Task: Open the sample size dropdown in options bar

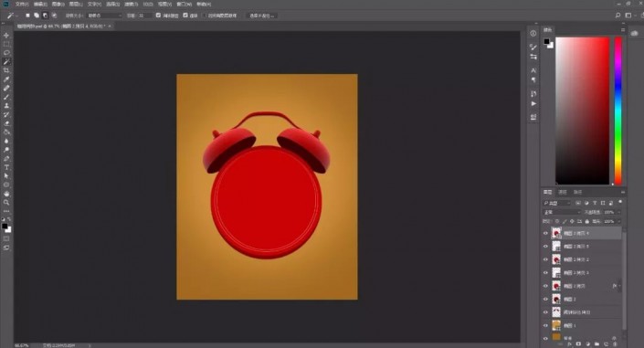Action: 105,16
